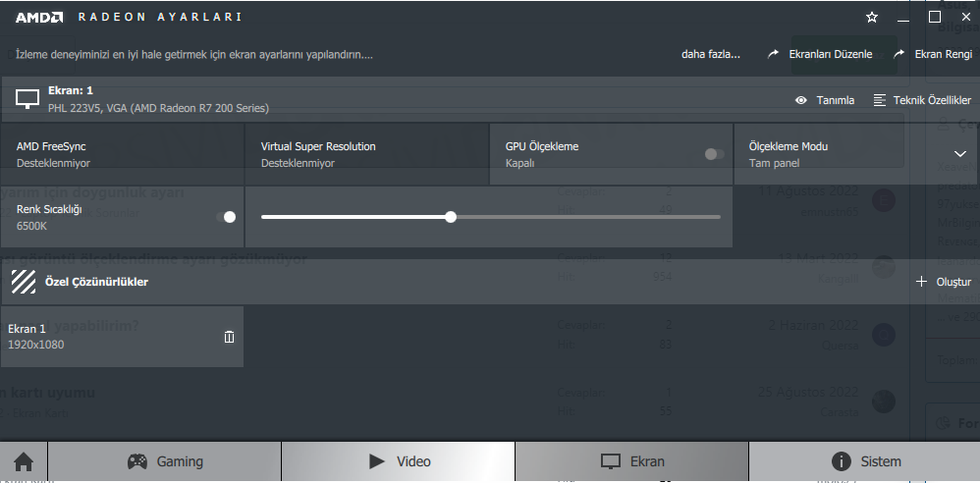Click the PHL 223V5, VGA display description
The width and height of the screenshot is (980, 483).
pyautogui.click(x=158, y=108)
